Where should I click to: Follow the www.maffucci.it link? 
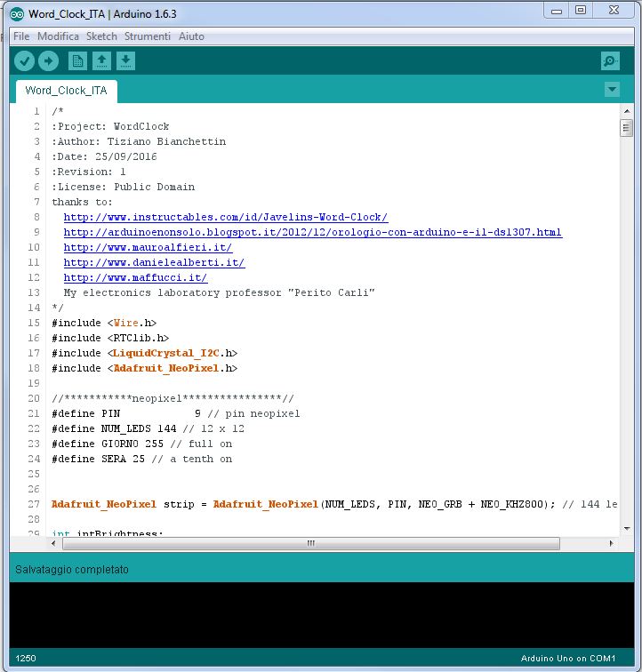pos(135,277)
